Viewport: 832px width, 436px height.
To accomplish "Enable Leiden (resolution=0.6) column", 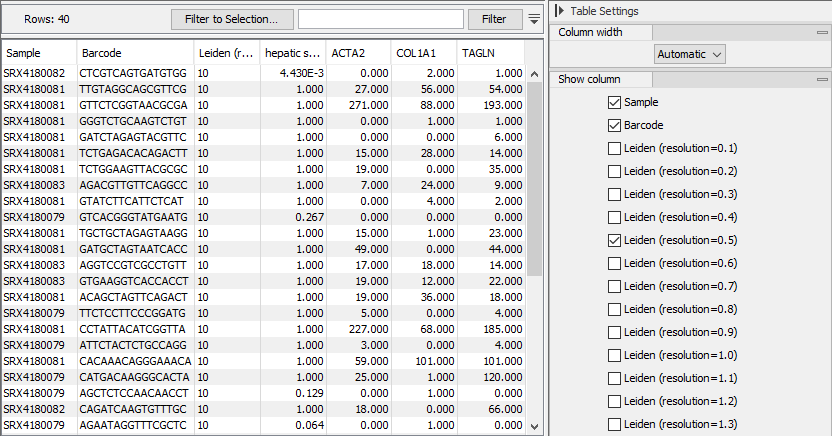I will pos(614,264).
